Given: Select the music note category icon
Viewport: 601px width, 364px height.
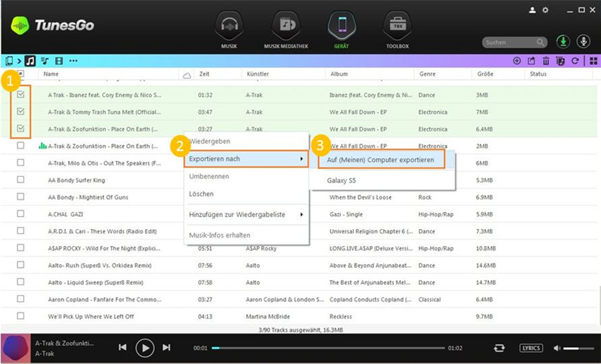Looking at the screenshot, I should pos(30,61).
